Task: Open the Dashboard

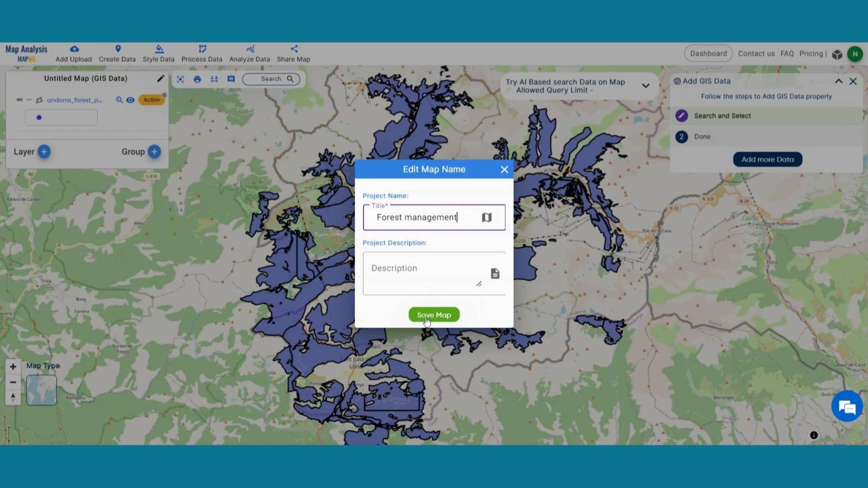Action: click(709, 54)
